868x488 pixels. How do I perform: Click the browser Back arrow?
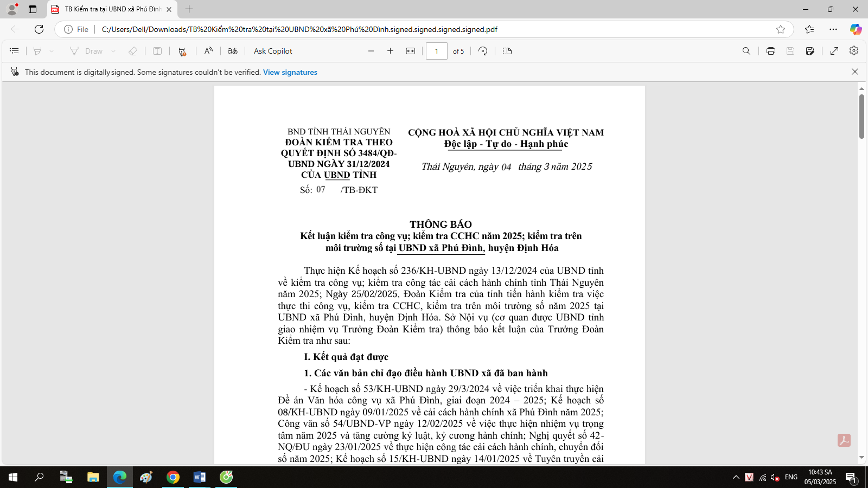tap(15, 29)
